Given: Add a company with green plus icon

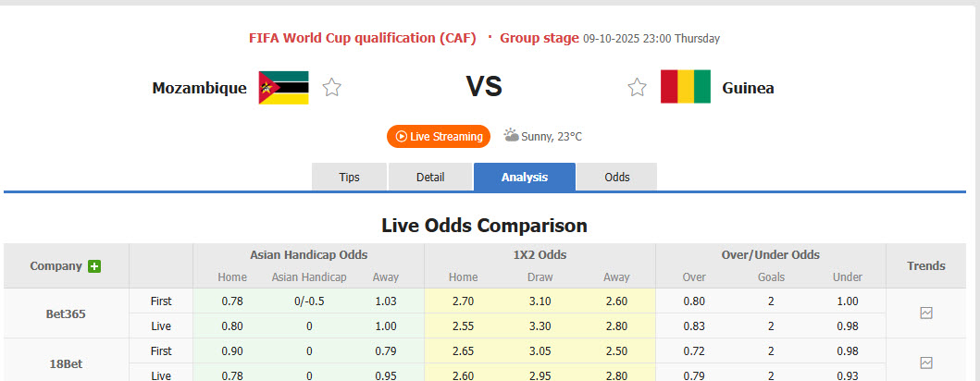Looking at the screenshot, I should pos(94,266).
